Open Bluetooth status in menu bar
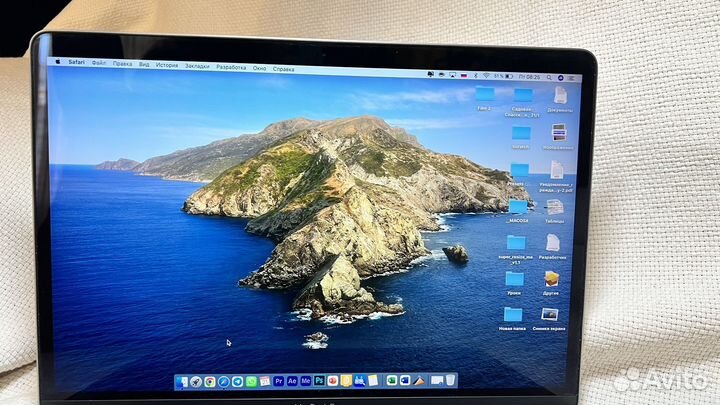Image resolution: width=720 pixels, height=405 pixels. [x=476, y=76]
